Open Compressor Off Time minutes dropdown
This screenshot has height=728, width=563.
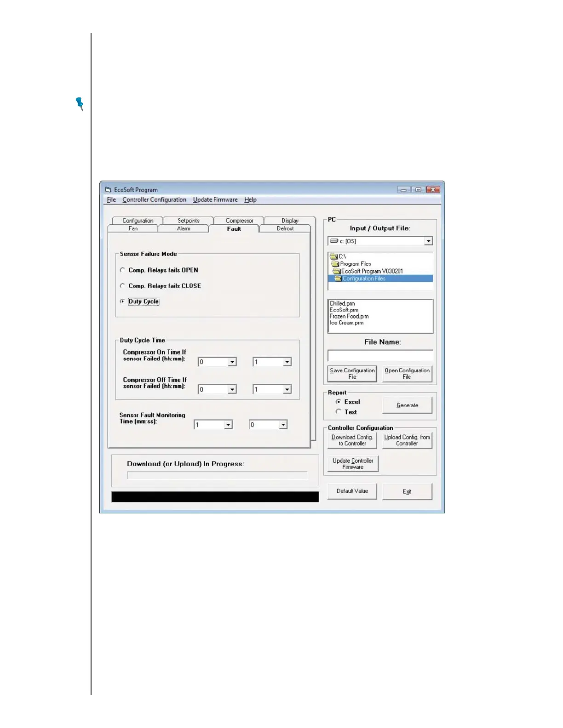(287, 390)
